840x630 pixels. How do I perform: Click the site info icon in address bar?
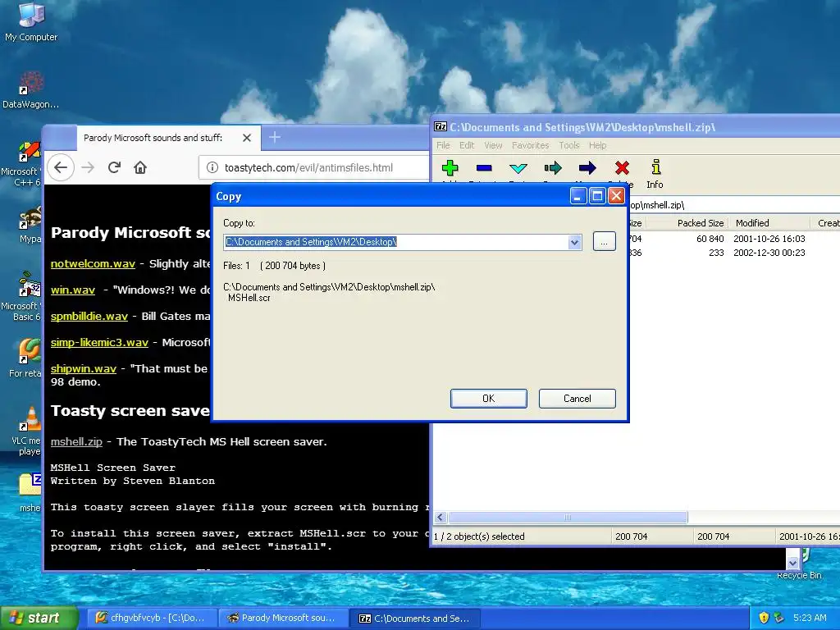(212, 167)
